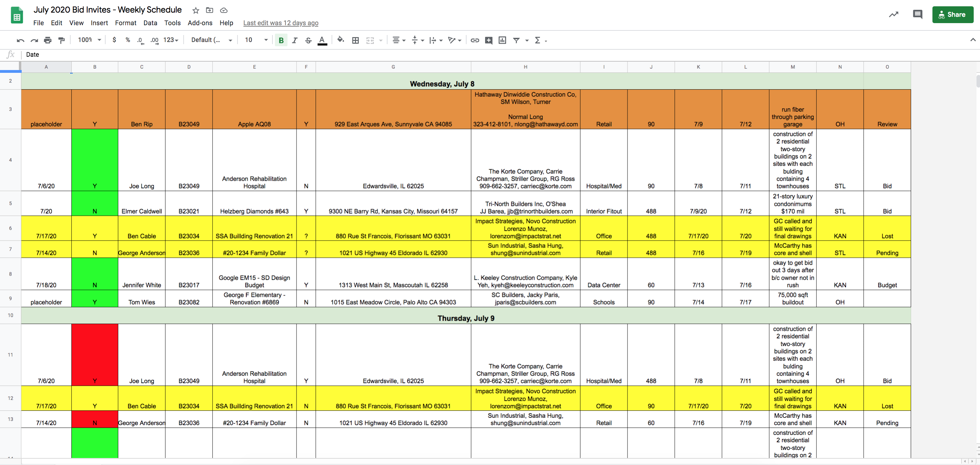Open the fill color picker
980x465 pixels.
click(341, 40)
